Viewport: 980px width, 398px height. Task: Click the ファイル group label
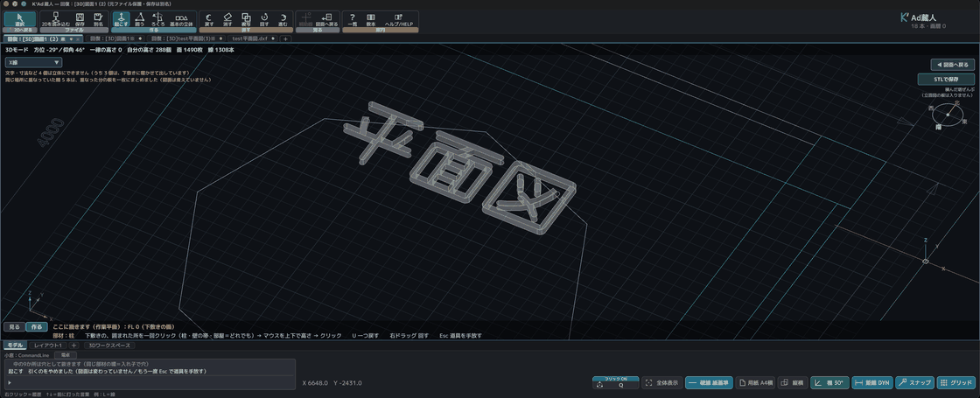[x=73, y=30]
